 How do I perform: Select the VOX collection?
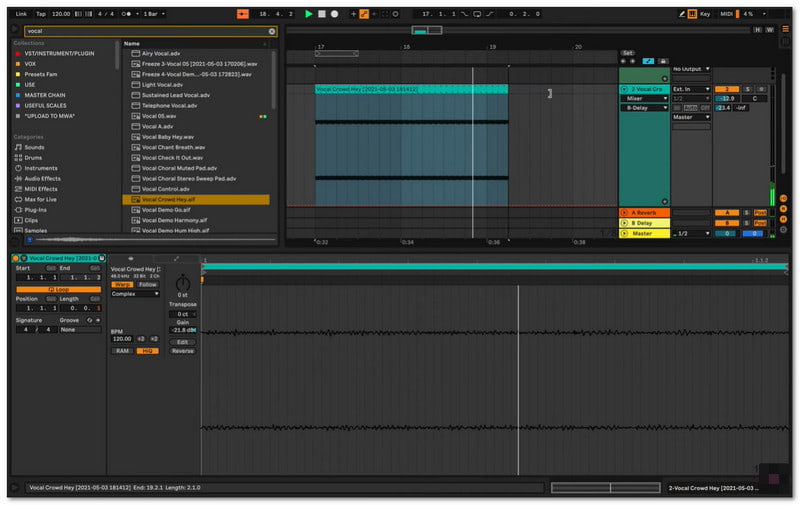(30, 64)
